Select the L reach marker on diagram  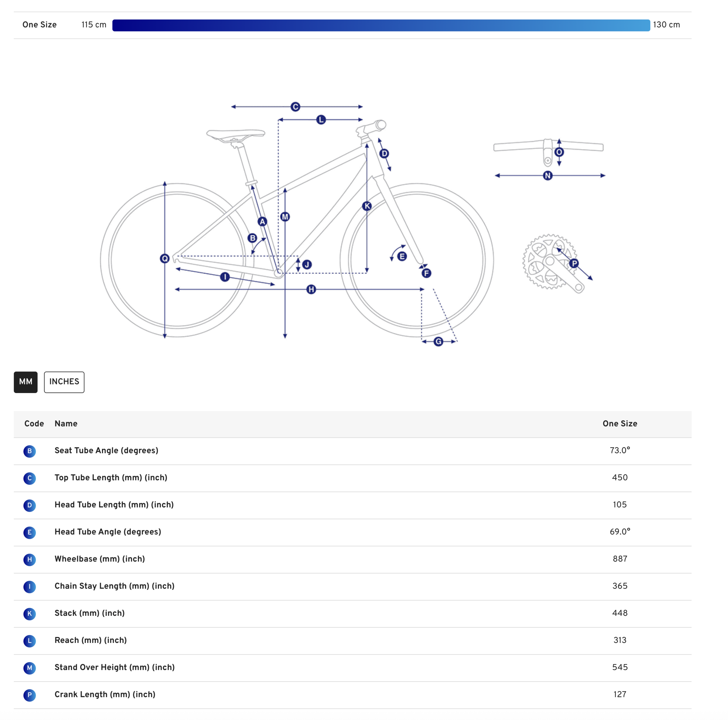point(321,119)
